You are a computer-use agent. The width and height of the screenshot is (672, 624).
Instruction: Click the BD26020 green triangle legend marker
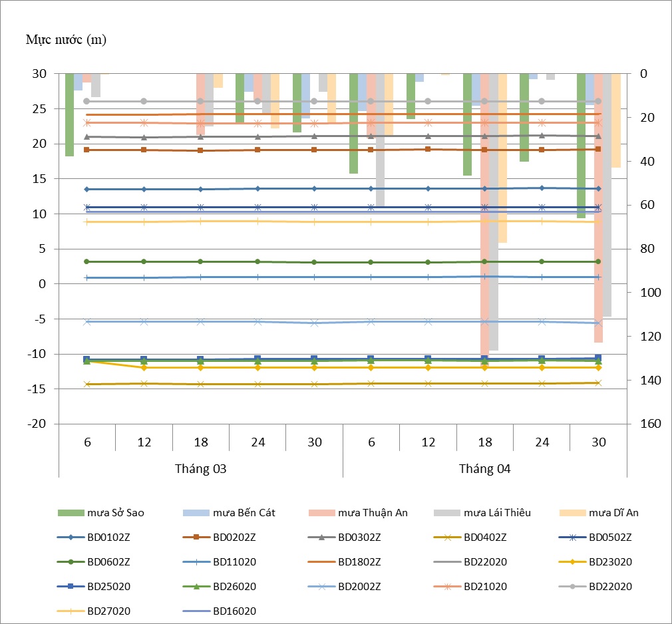[196, 586]
